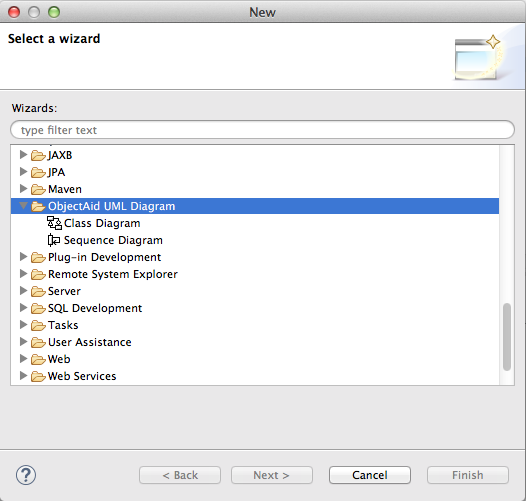This screenshot has width=526, height=501.
Task: Expand the Plug-in Development category
Action: pyautogui.click(x=23, y=257)
